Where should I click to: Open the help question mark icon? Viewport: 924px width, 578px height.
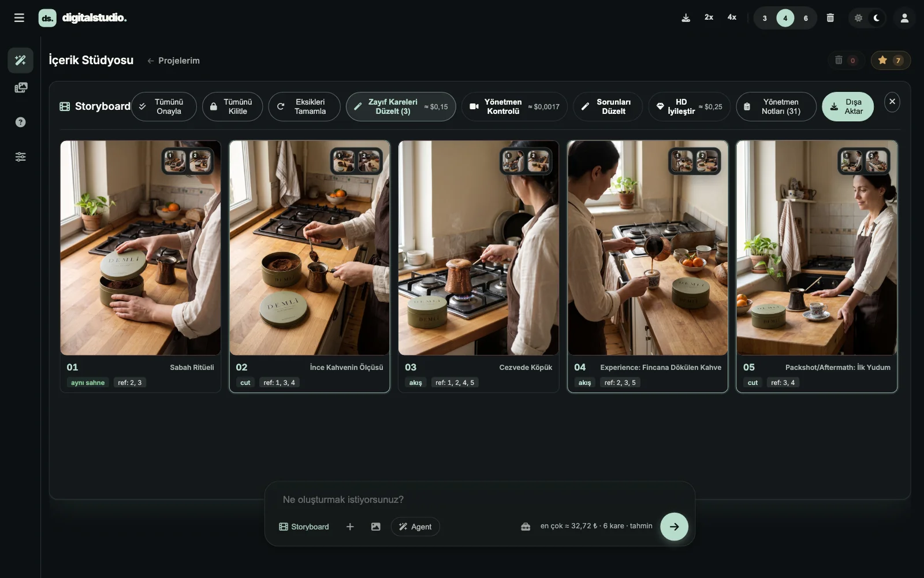(x=20, y=122)
